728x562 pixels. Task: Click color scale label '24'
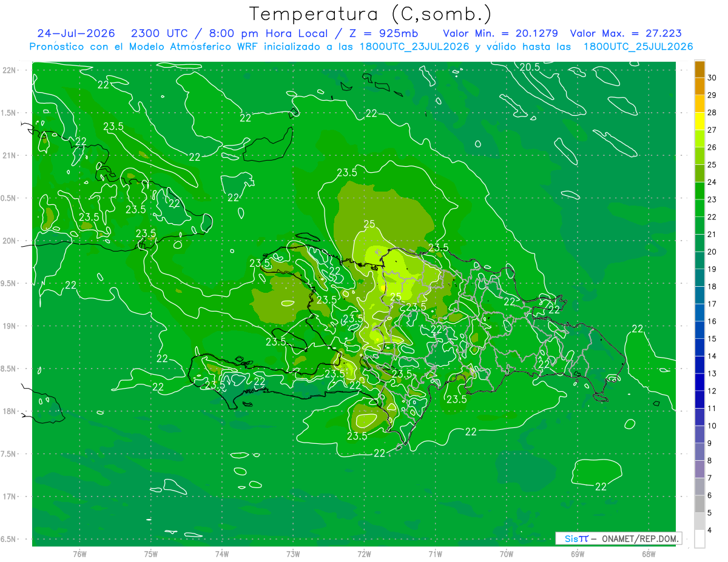coord(712,182)
